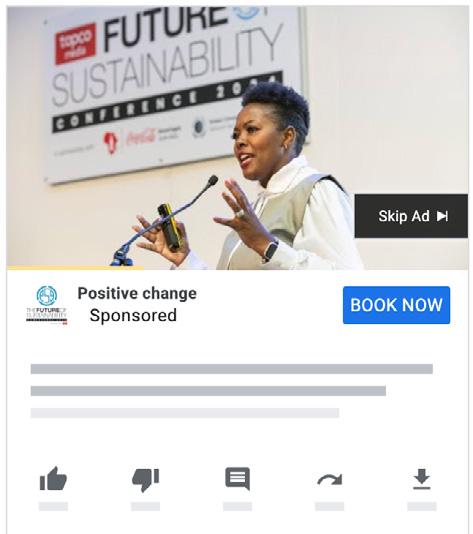
Task: Click the thumbs up like icon
Action: point(53,479)
